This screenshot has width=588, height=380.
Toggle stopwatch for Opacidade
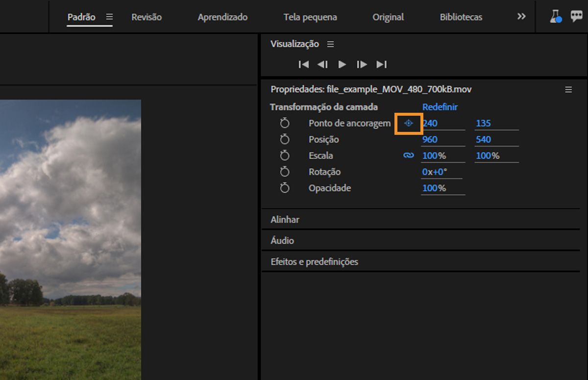click(285, 188)
